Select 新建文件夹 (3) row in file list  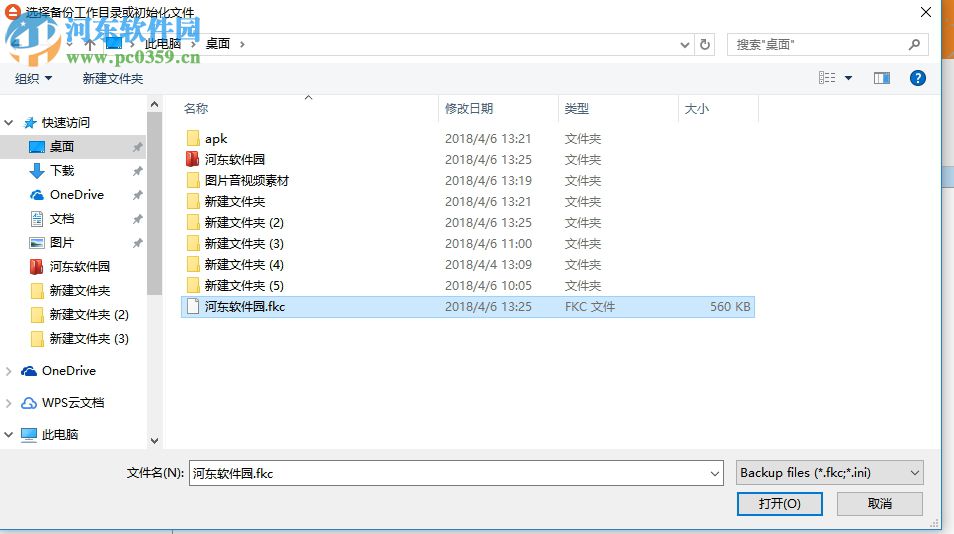coord(467,243)
